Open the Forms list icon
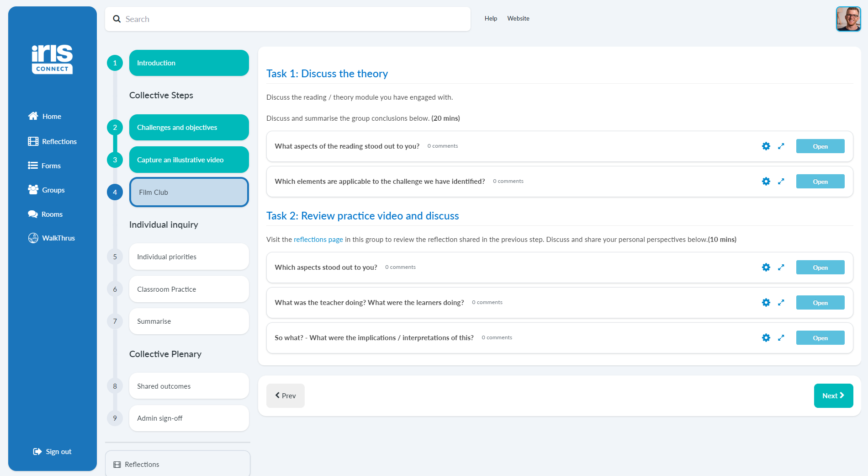The width and height of the screenshot is (868, 476). (33, 166)
